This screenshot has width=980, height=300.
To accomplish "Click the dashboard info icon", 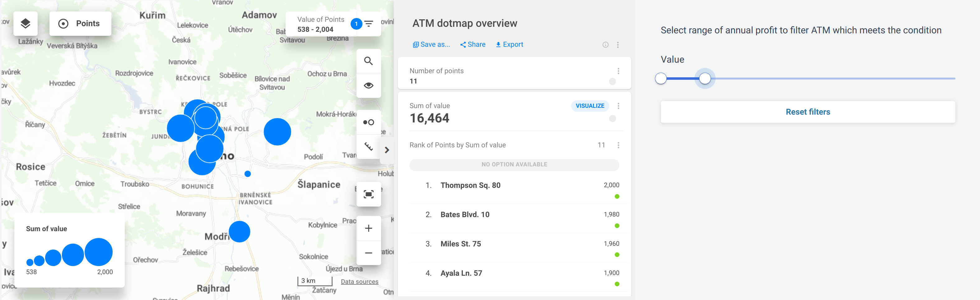I will (605, 45).
